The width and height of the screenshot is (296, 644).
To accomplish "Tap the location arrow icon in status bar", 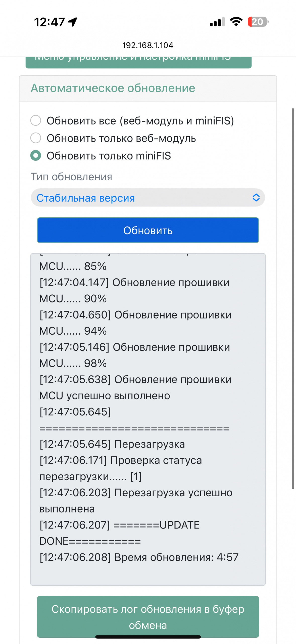I will pos(73,22).
